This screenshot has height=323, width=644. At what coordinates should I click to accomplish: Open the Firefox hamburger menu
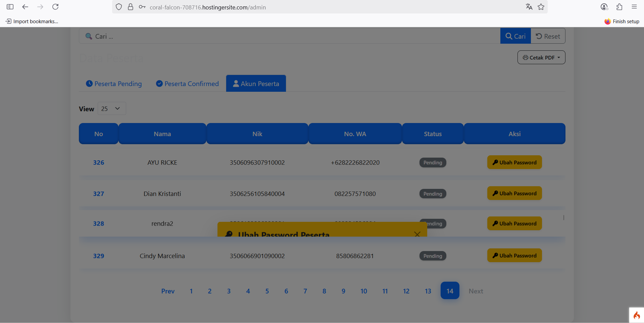pos(634,7)
